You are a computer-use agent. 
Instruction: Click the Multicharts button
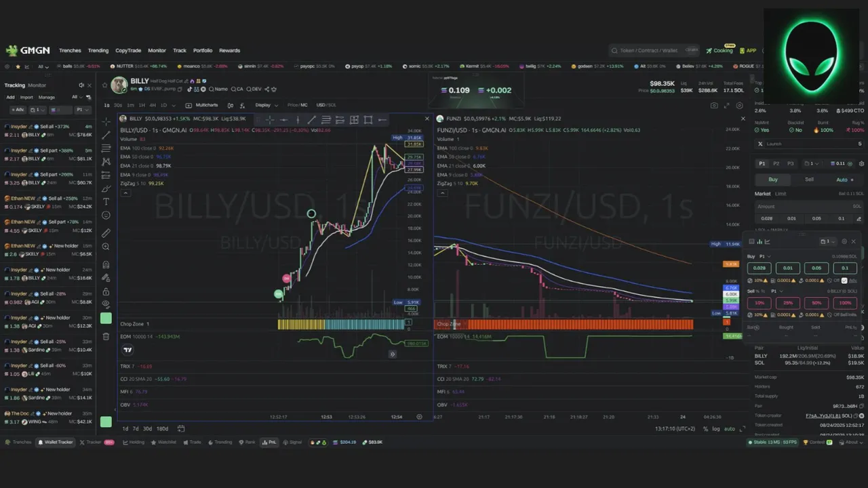pos(203,105)
